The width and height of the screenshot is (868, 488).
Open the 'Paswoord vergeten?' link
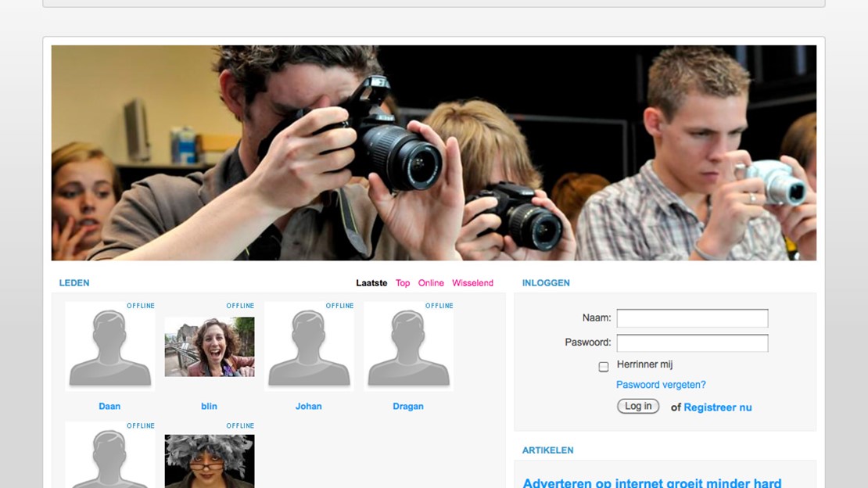[x=661, y=385]
